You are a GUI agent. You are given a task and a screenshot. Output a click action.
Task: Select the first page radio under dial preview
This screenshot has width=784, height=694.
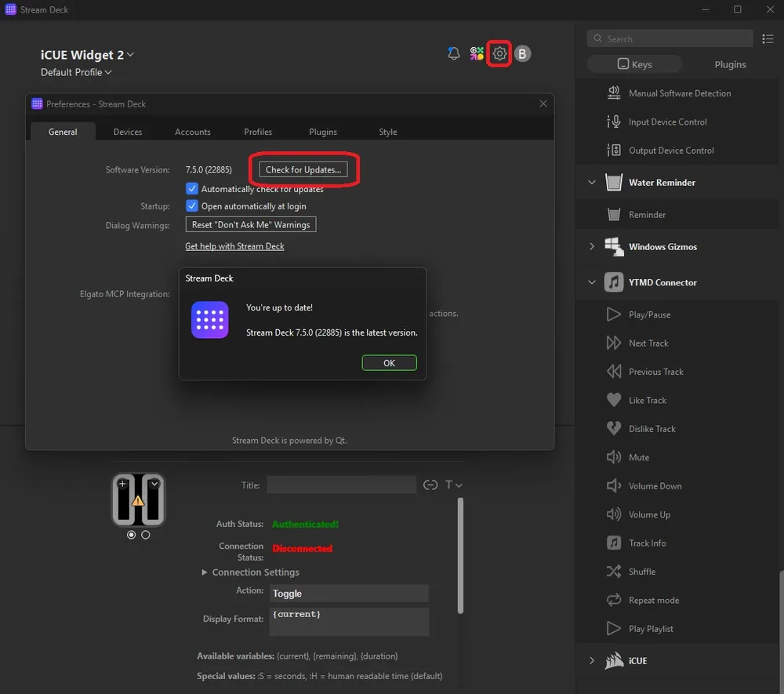[131, 535]
